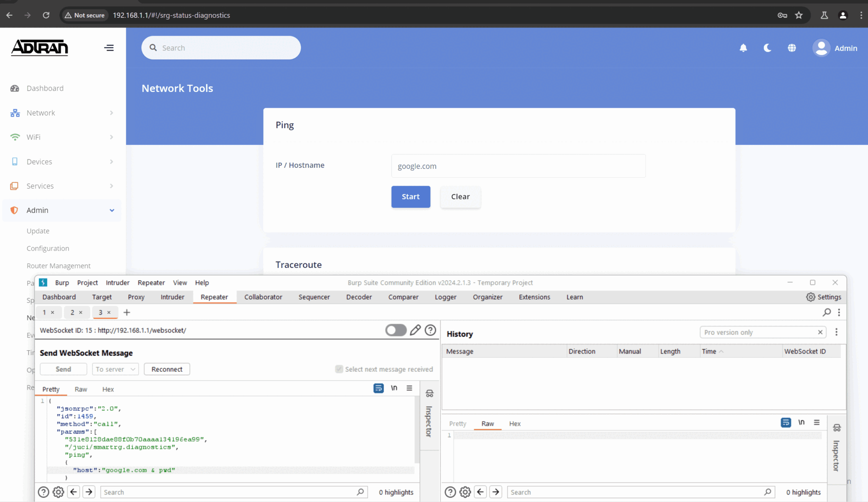Open the Router Management page

point(58,265)
